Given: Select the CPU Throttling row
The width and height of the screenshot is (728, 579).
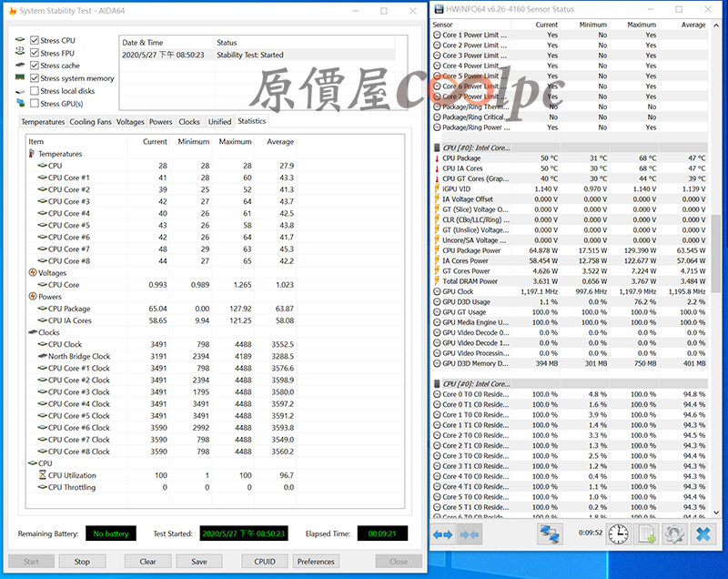Looking at the screenshot, I should 161,487.
